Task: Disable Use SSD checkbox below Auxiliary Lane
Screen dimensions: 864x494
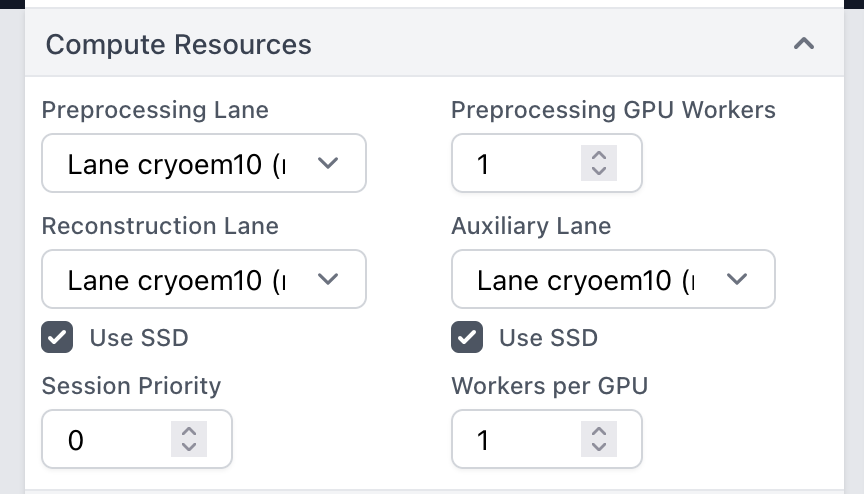Action: [467, 338]
